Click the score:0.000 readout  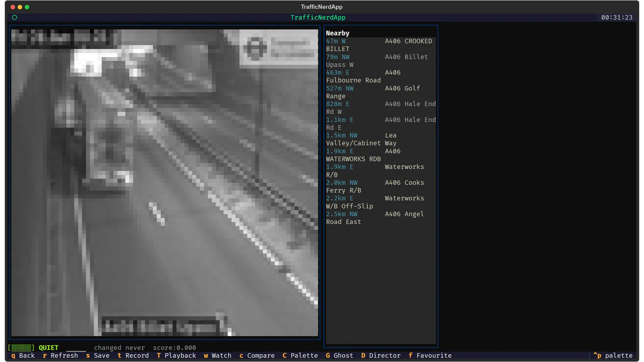pos(174,348)
